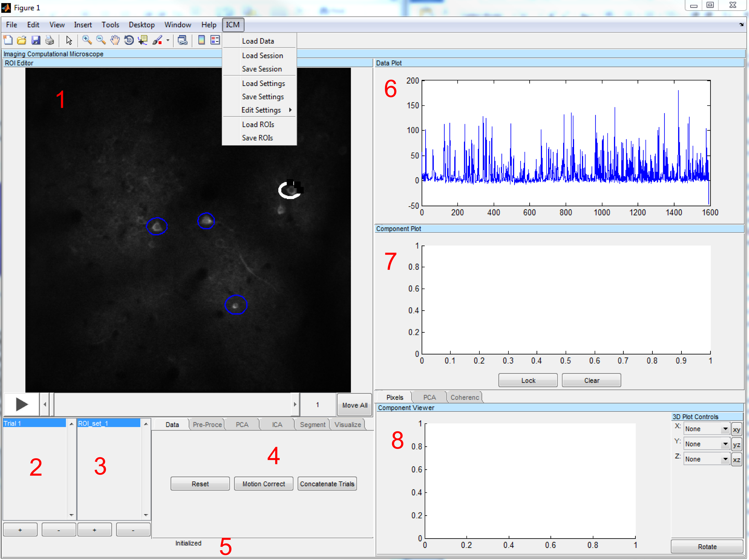The image size is (749, 560).
Task: Select the Pan hand tool
Action: coord(115,40)
